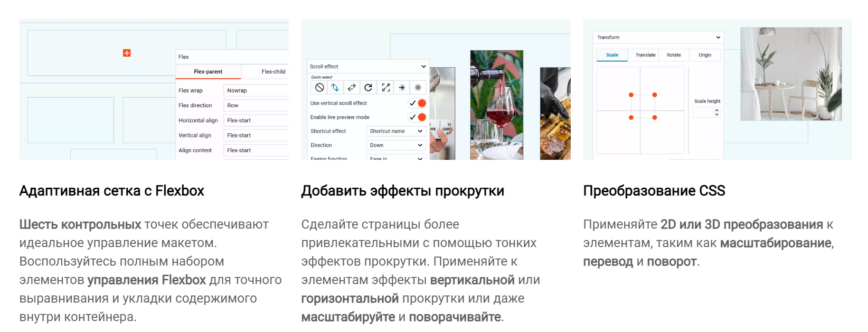Click heading 'Преобразование CSS'
868x332 pixels.
tap(654, 191)
